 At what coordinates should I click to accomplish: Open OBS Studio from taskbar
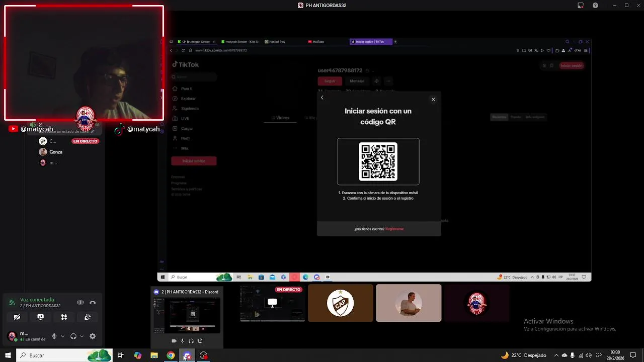pyautogui.click(x=204, y=355)
